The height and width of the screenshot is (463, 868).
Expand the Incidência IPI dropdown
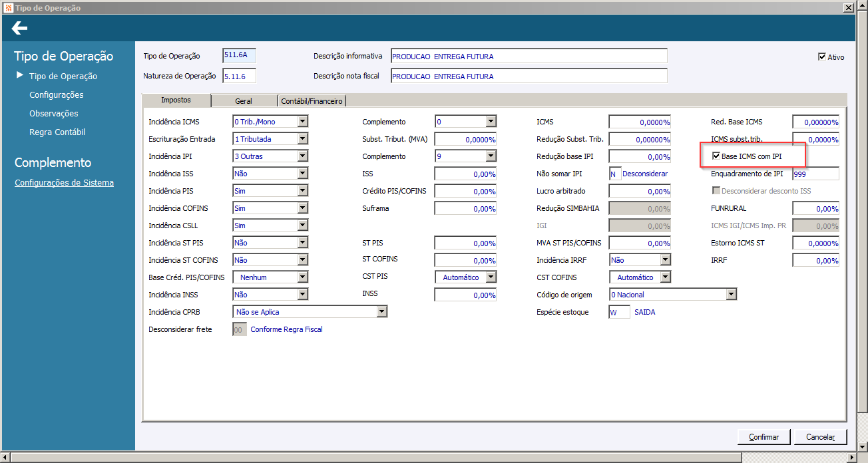[303, 156]
